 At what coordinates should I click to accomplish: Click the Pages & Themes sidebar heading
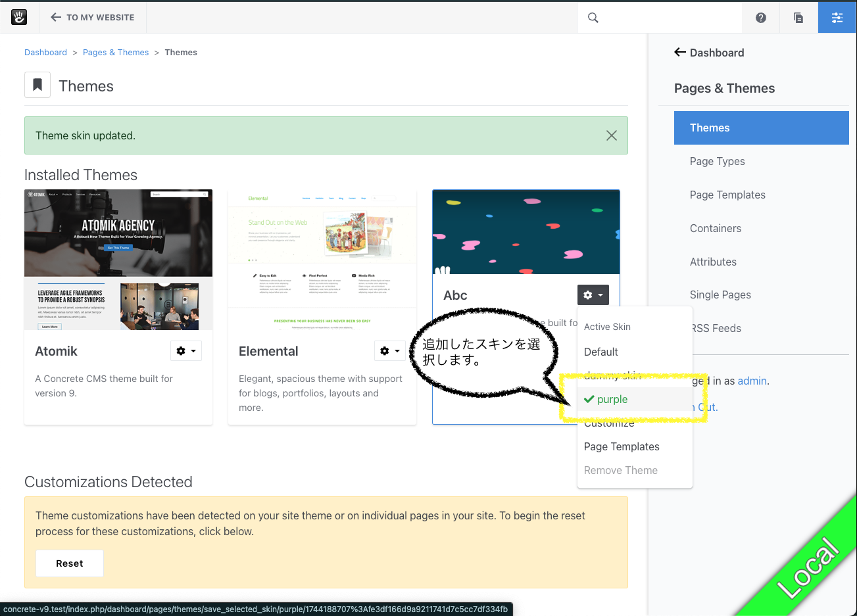click(724, 88)
